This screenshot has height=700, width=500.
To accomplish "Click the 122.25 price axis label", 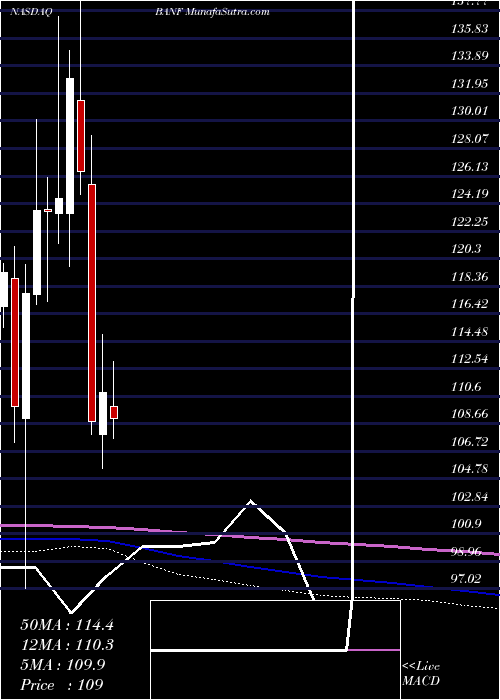I will click(469, 221).
